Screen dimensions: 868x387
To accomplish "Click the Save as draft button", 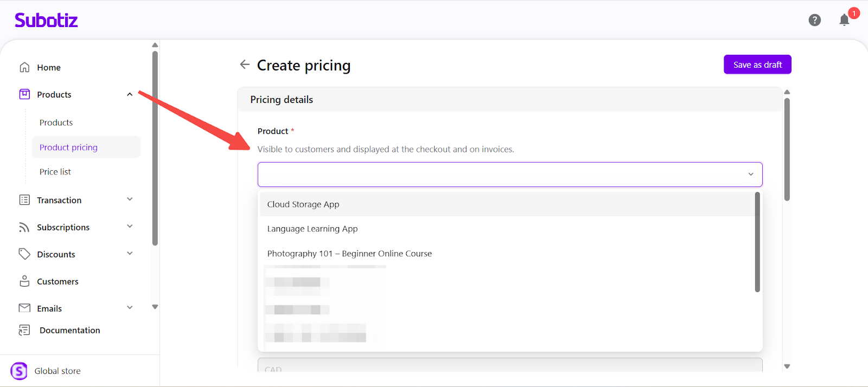I will [757, 64].
